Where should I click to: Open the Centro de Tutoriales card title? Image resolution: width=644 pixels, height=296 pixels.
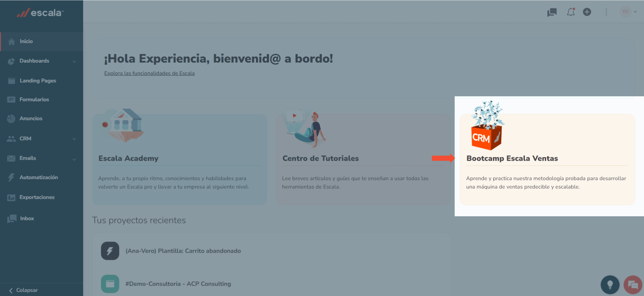click(x=320, y=158)
